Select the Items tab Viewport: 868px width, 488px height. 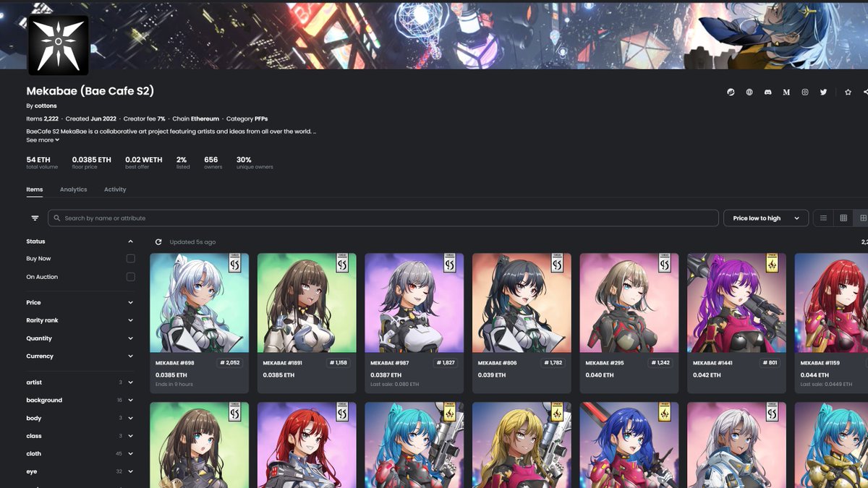(x=35, y=189)
